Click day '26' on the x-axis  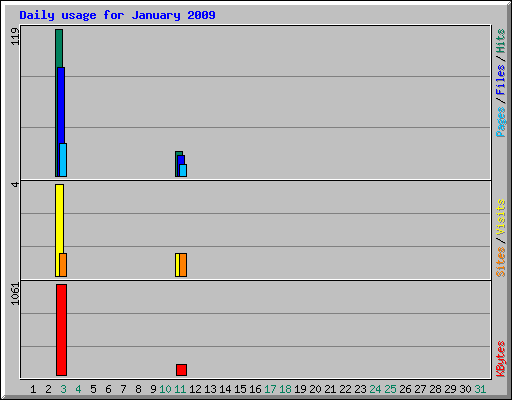[x=405, y=389]
